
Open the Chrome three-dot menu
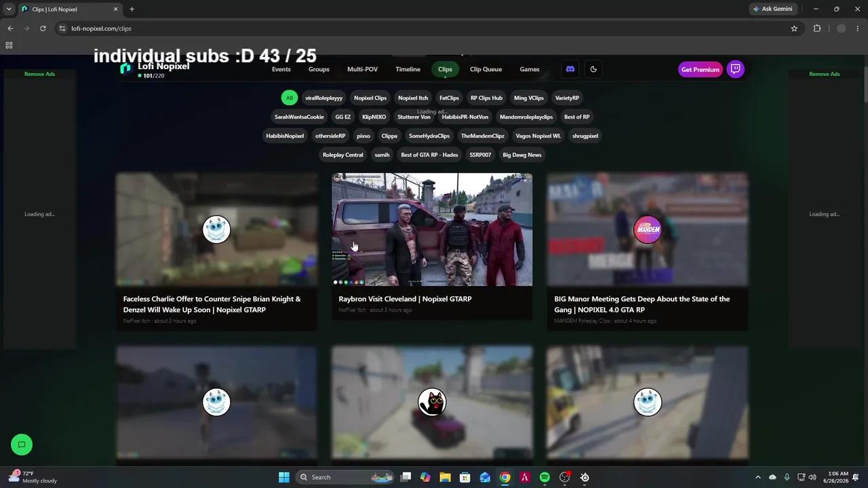coord(858,28)
